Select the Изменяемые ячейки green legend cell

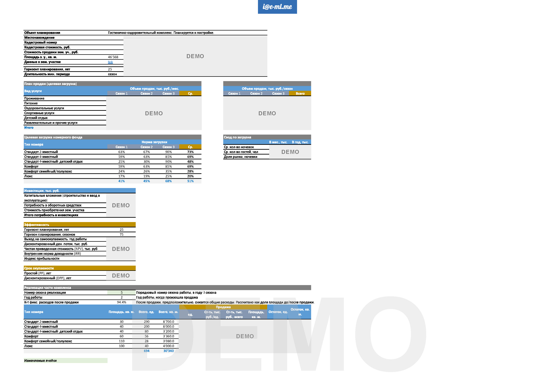click(65, 361)
